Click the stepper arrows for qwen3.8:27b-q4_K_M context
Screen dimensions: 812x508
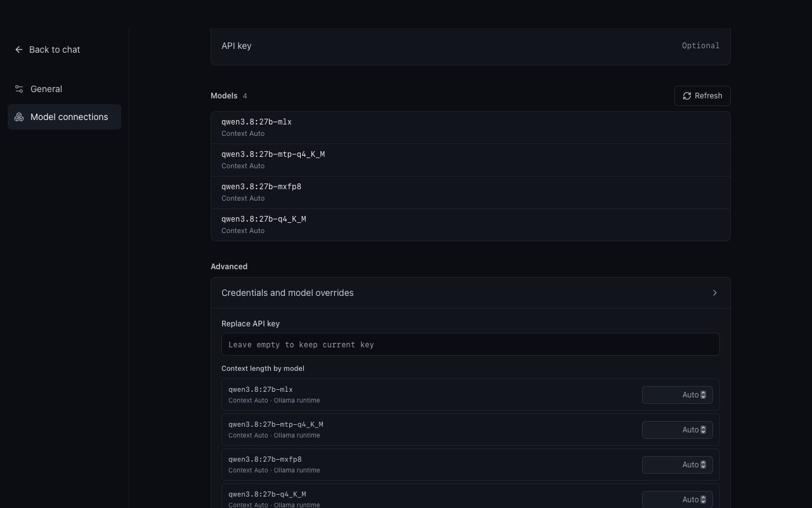point(703,500)
